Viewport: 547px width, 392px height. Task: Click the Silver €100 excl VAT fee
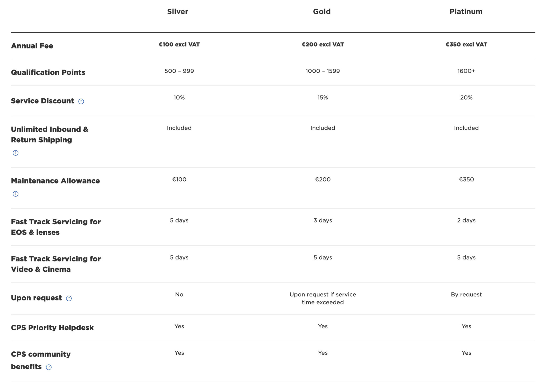tap(179, 45)
